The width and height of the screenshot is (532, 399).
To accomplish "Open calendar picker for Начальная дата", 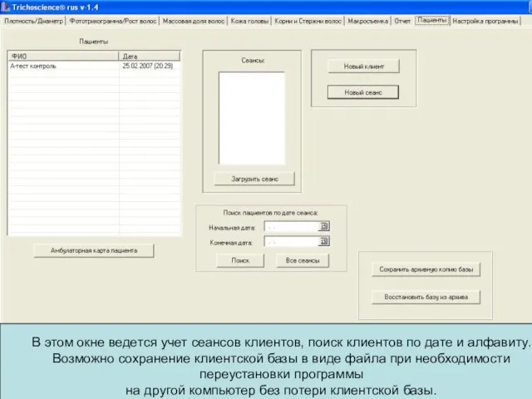I will point(324,226).
